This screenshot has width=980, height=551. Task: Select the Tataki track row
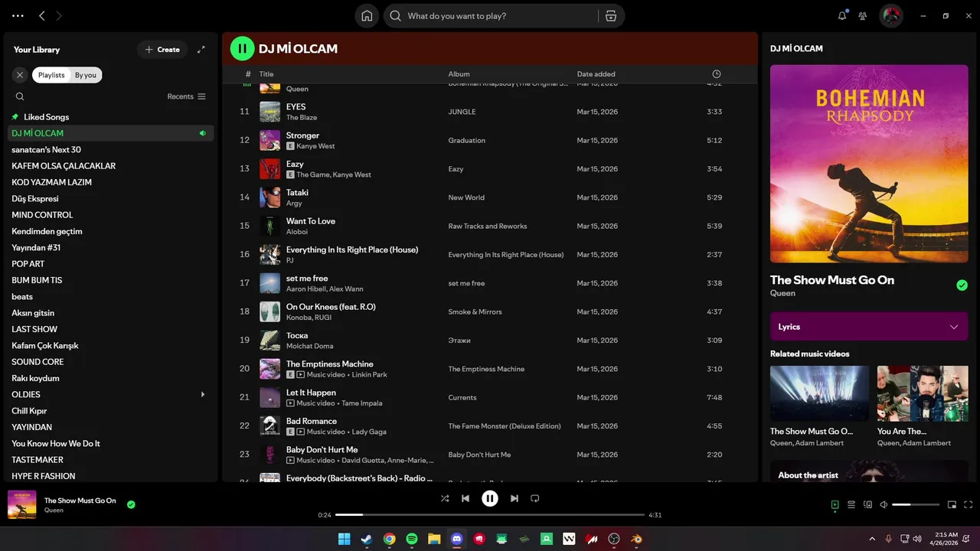(490, 197)
